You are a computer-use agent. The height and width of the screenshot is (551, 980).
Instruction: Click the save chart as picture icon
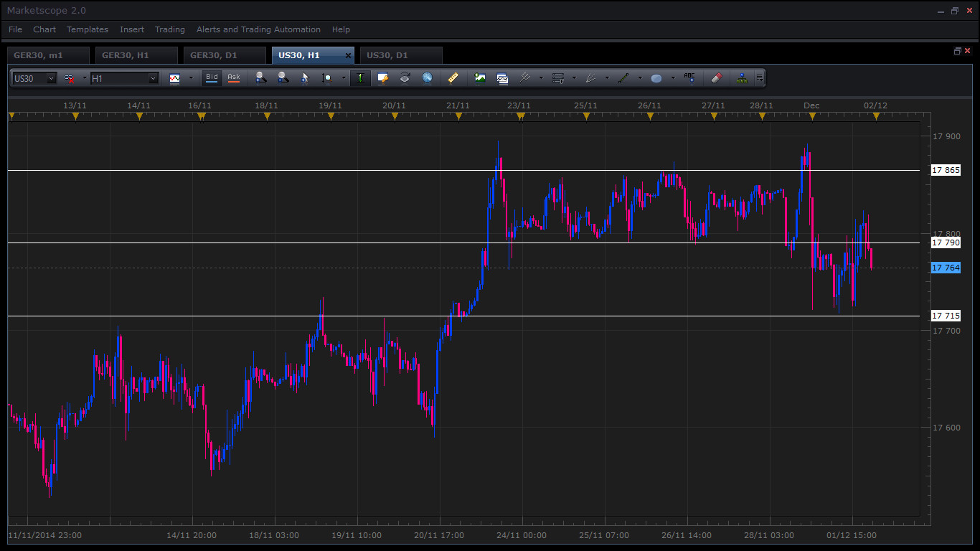point(480,78)
